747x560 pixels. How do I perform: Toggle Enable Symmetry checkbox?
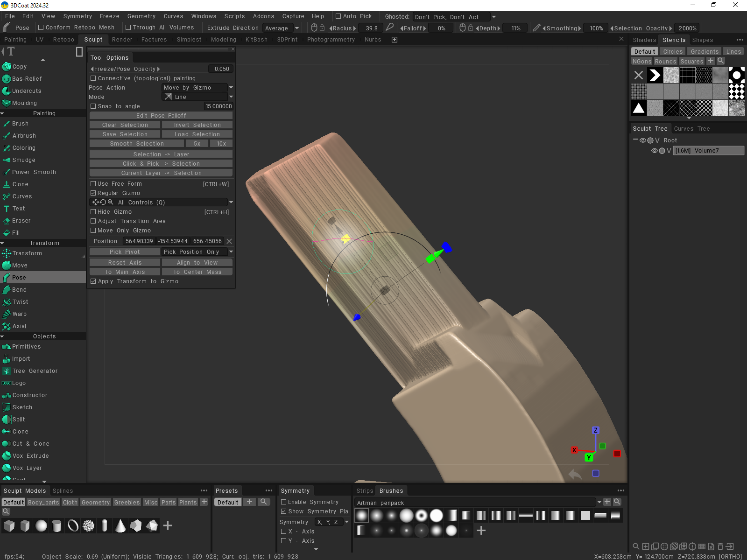(x=283, y=502)
